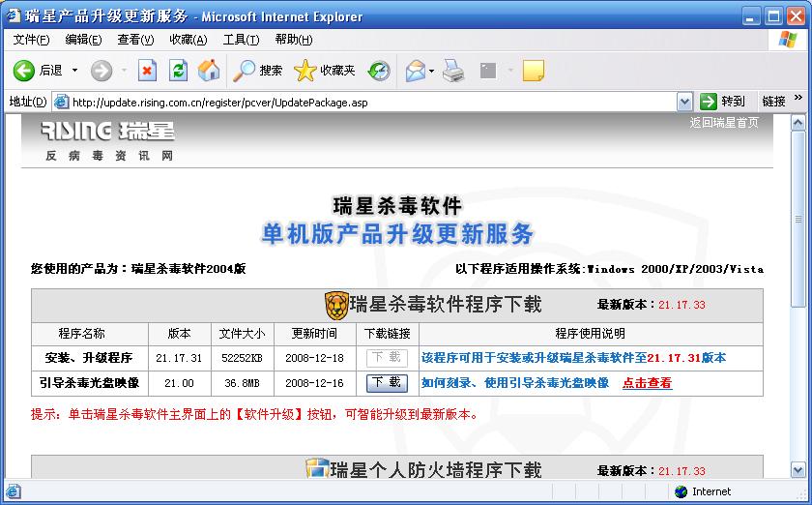Click the vertical scrollbar up arrow
This screenshot has width=812, height=505.
coord(798,123)
